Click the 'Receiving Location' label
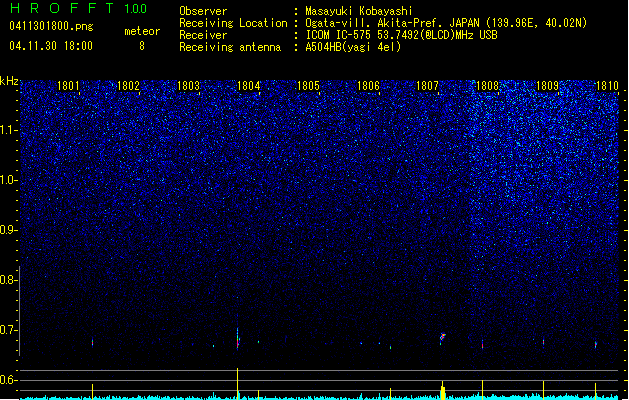629x400 pixels. [233, 23]
